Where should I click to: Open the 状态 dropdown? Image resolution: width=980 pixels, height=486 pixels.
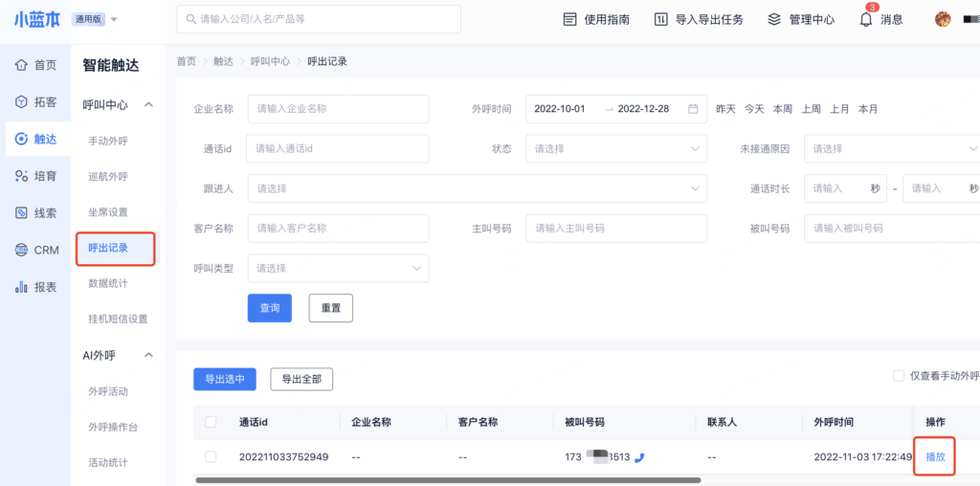615,148
